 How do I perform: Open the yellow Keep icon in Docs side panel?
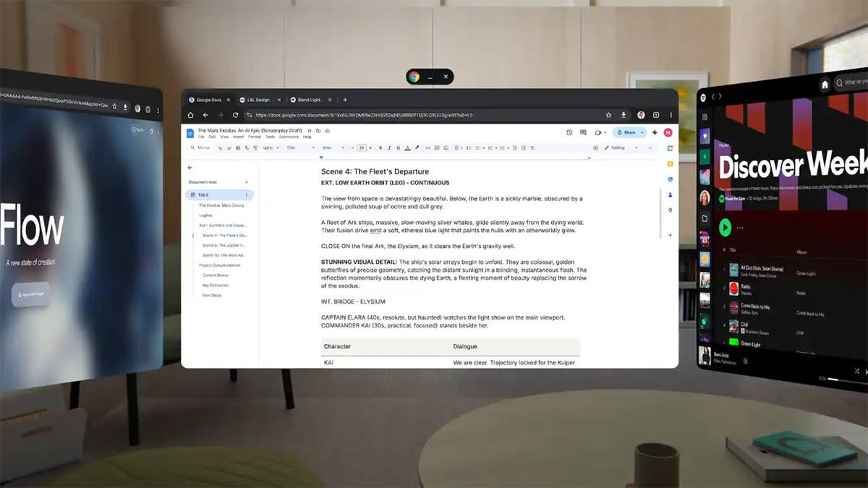click(x=670, y=164)
